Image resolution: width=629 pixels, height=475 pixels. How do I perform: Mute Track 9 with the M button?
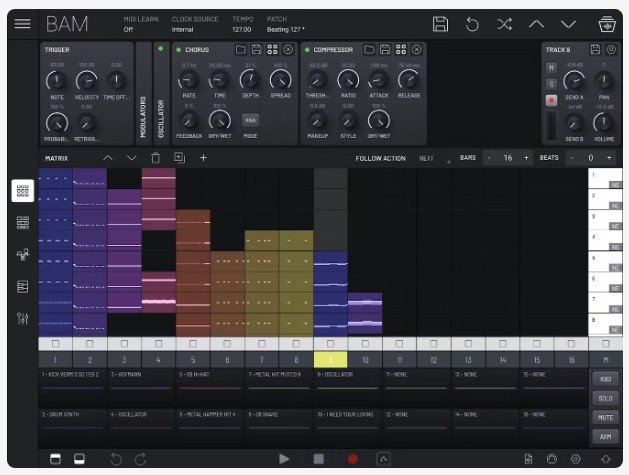coord(551,68)
